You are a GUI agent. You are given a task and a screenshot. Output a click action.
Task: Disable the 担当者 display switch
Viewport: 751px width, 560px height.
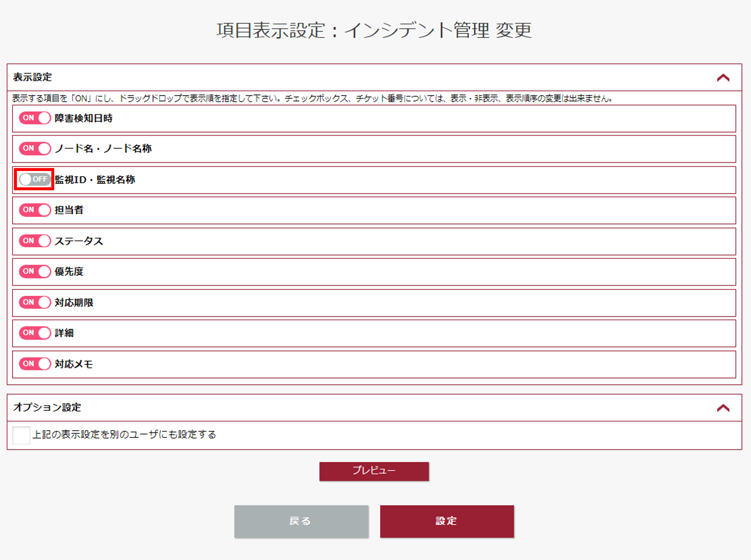35,210
